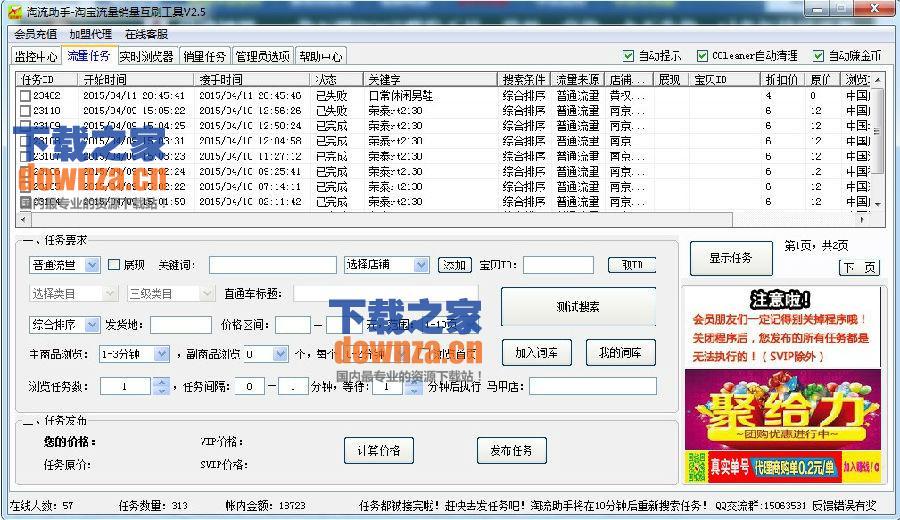This screenshot has width=900, height=520.
Task: Tick the checkbox for task 23109
Action: point(25,125)
